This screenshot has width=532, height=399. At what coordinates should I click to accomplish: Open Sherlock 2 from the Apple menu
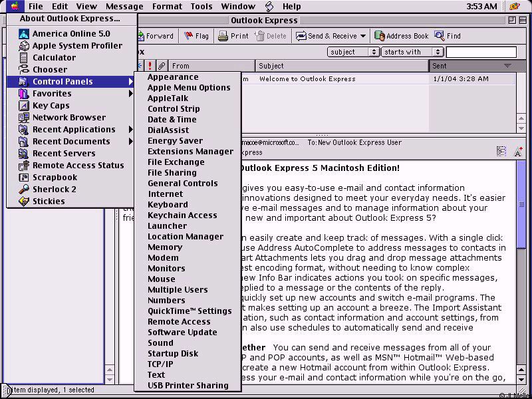(x=54, y=190)
